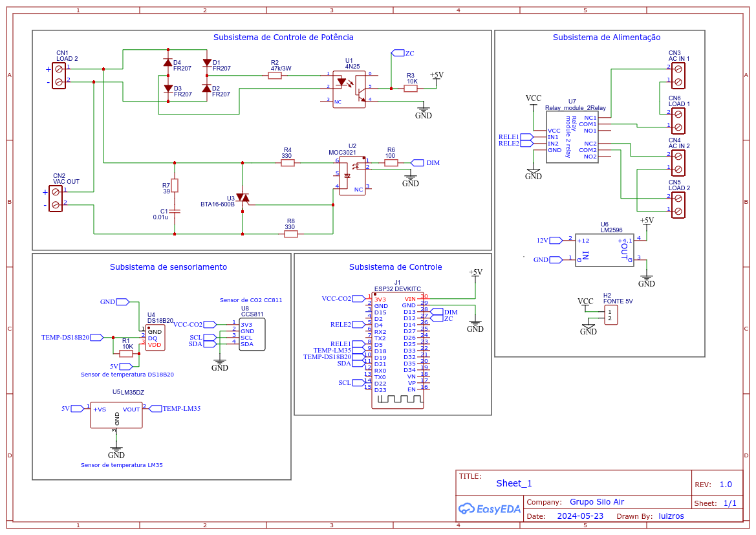
Task: Click the LM35DZ temperature sensor U5
Action: pos(116,415)
